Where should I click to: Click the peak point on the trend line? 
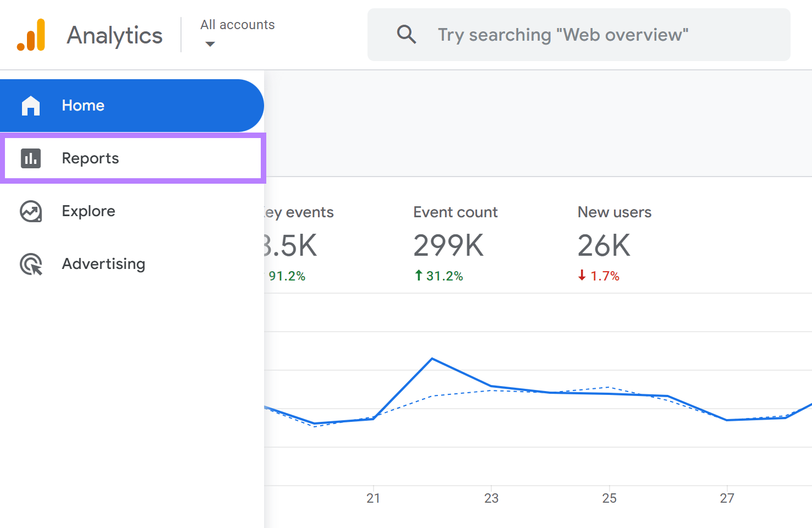[432, 359]
